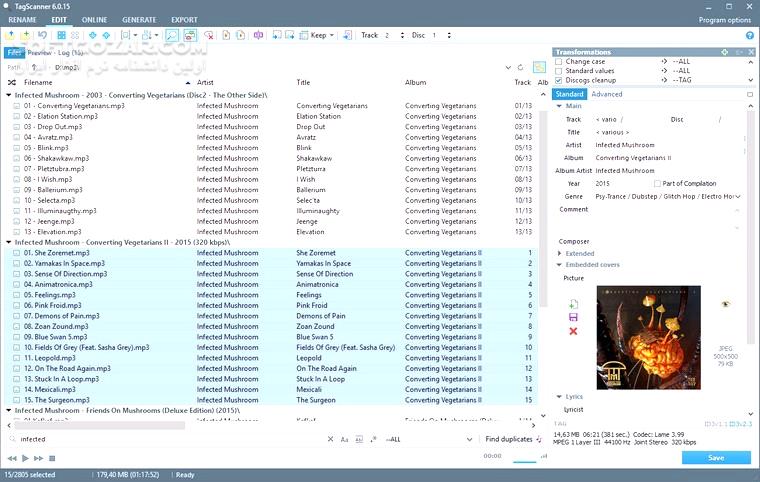Click the refresh icon next to path field
The height and width of the screenshot is (482, 760).
[x=521, y=67]
